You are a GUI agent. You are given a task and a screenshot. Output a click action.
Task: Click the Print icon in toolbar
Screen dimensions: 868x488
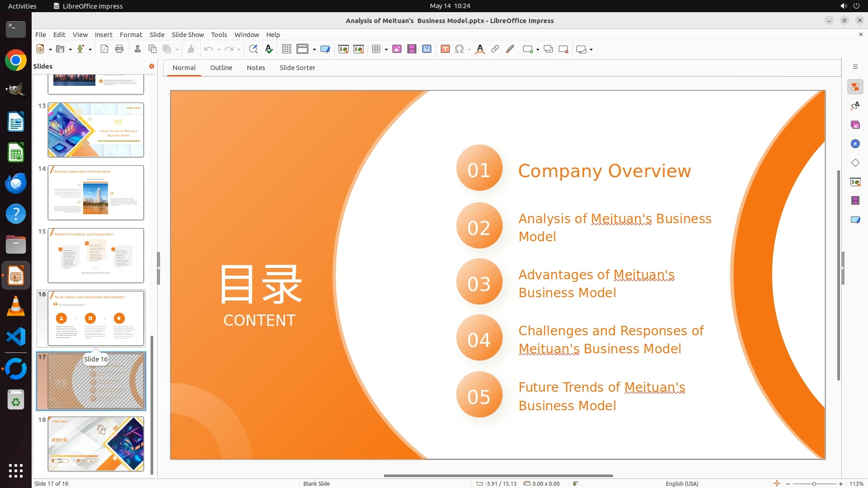point(119,49)
